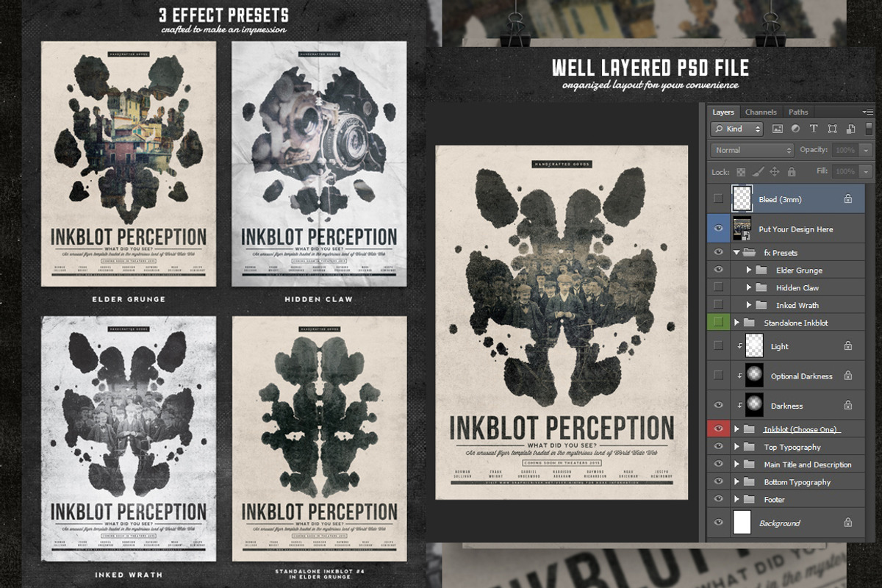882x588 pixels.
Task: Filter layers by smart object icon
Action: tap(850, 129)
